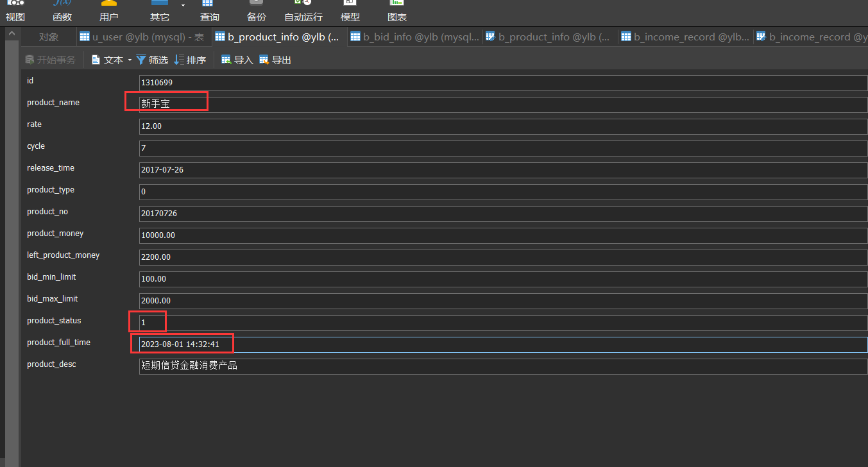Image resolution: width=868 pixels, height=467 pixels.
Task: Open the 模型 (Model) toolbar item
Action: tap(350, 12)
